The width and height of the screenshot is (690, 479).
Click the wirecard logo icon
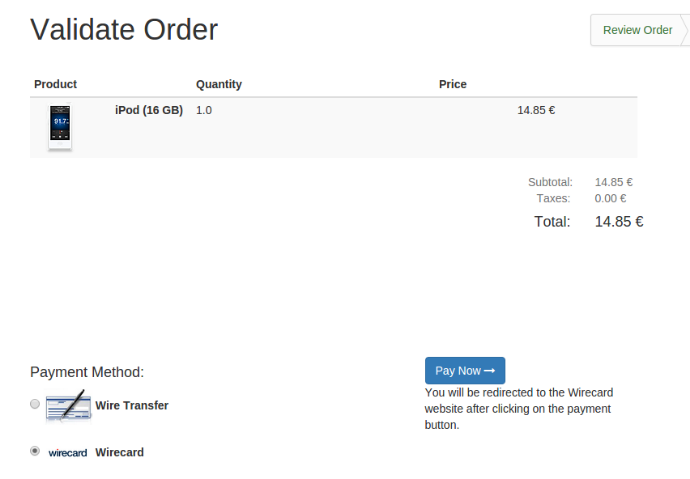pos(68,453)
